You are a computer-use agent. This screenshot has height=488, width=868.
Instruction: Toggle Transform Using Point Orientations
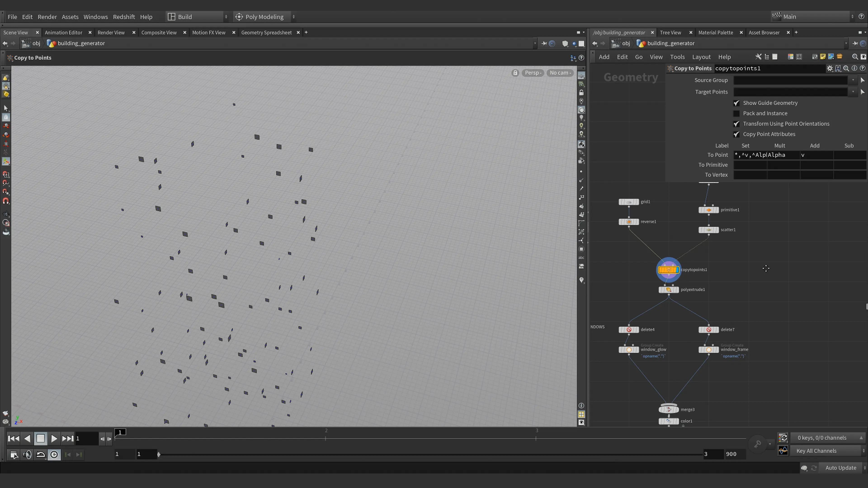click(x=736, y=124)
